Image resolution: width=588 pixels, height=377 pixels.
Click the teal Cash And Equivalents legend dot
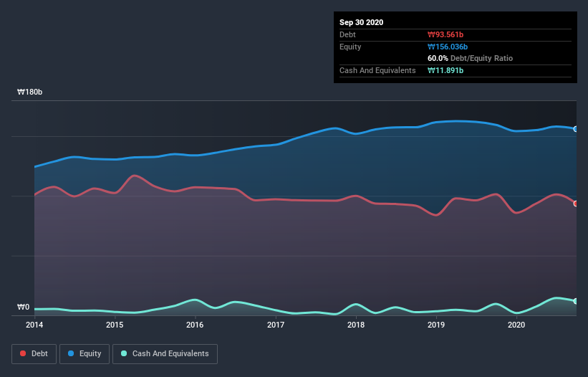[124, 353]
